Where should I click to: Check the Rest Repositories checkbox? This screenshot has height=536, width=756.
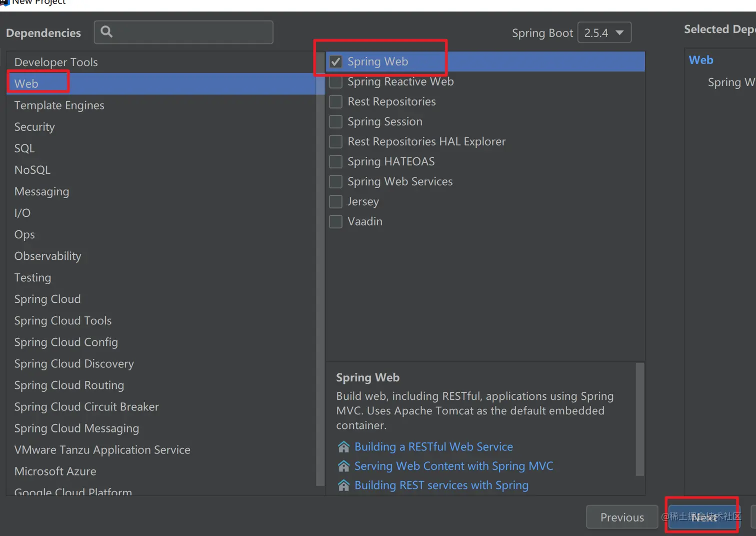[335, 102]
